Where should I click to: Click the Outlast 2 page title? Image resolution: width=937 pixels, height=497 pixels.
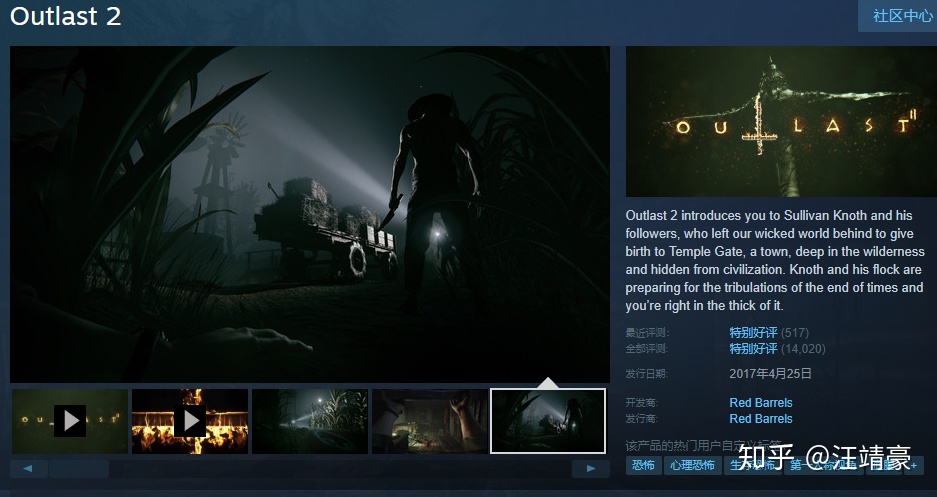66,16
